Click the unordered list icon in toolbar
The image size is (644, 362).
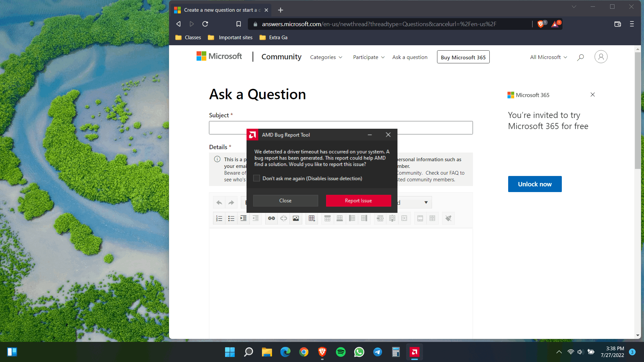tap(230, 218)
